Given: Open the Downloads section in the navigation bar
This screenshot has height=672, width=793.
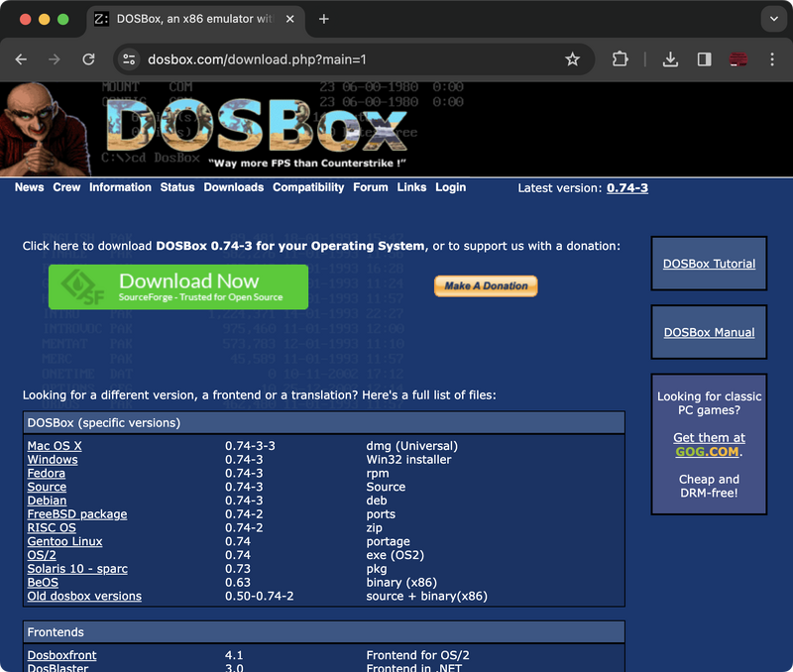Looking at the screenshot, I should click(x=233, y=187).
